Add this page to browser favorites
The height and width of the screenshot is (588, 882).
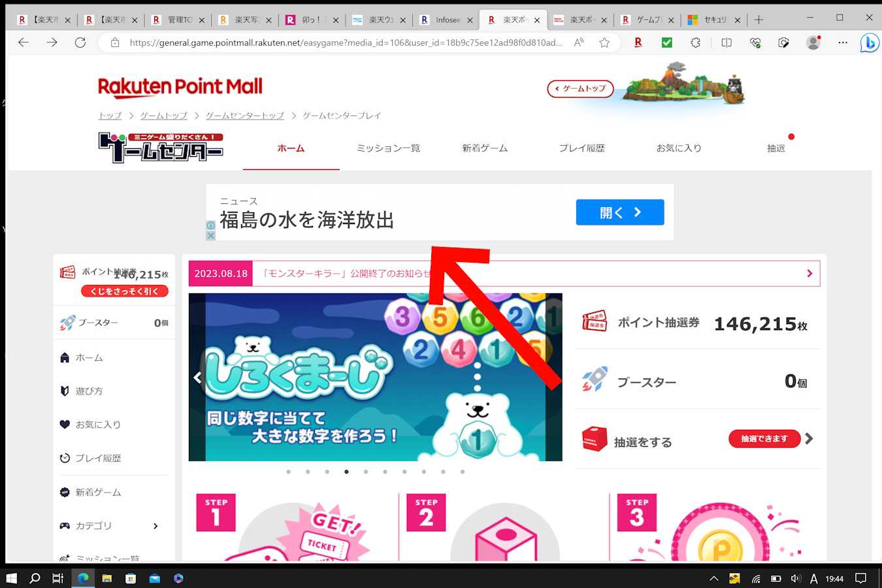(x=604, y=42)
